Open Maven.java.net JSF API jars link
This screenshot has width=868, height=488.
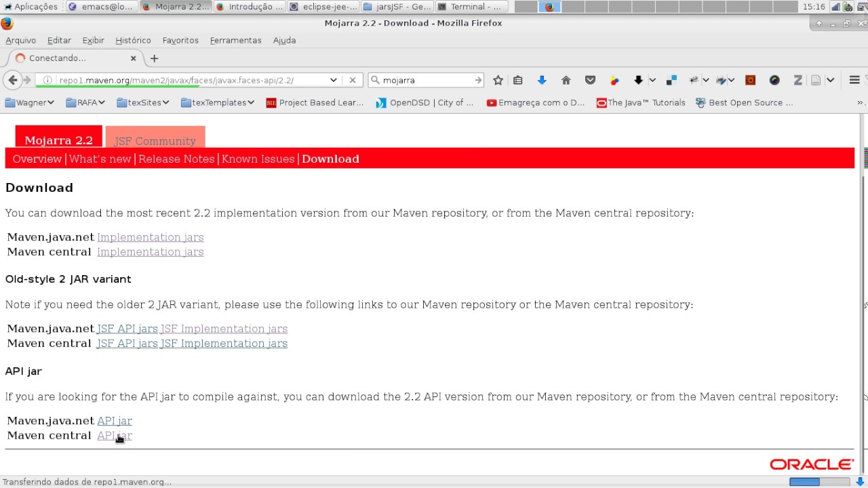point(127,329)
